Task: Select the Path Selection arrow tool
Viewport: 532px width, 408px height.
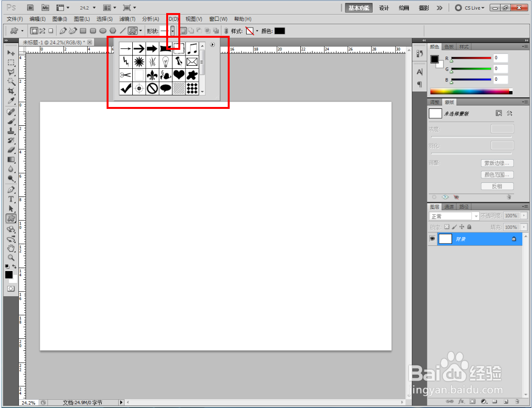Action: (x=11, y=209)
